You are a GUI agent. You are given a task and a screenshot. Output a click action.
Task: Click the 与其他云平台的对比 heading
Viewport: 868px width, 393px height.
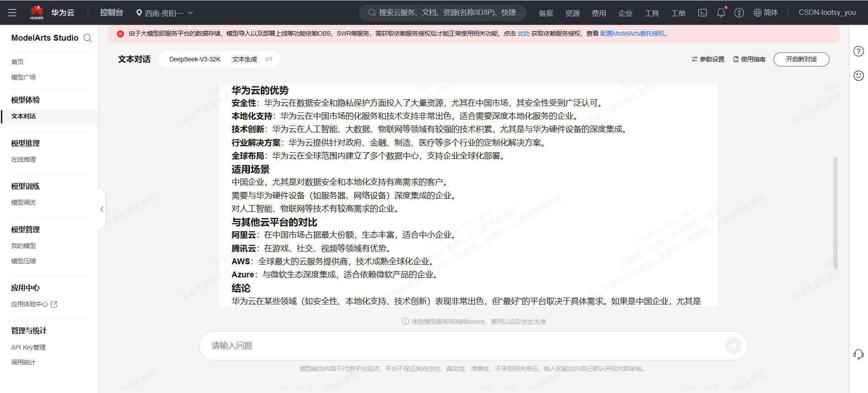pyautogui.click(x=274, y=222)
